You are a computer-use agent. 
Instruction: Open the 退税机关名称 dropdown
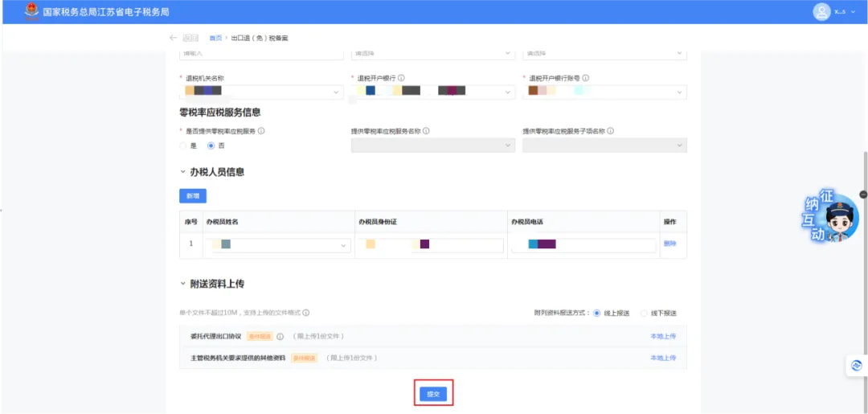pyautogui.click(x=261, y=92)
